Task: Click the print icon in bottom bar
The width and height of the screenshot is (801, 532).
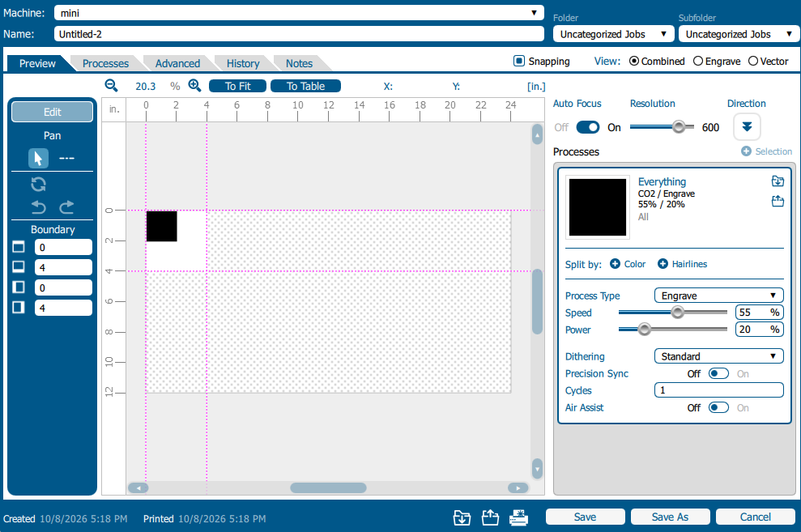Action: [x=518, y=517]
